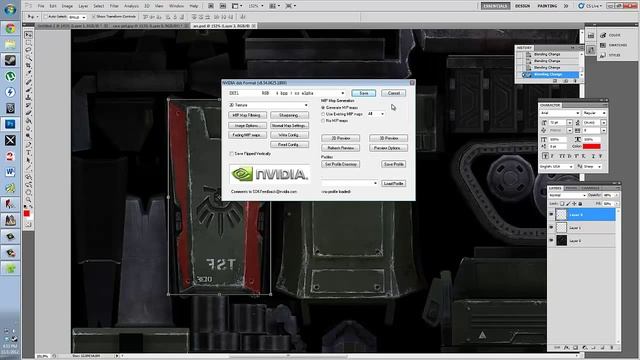Click the selected top layer's thumbnail

[562, 214]
